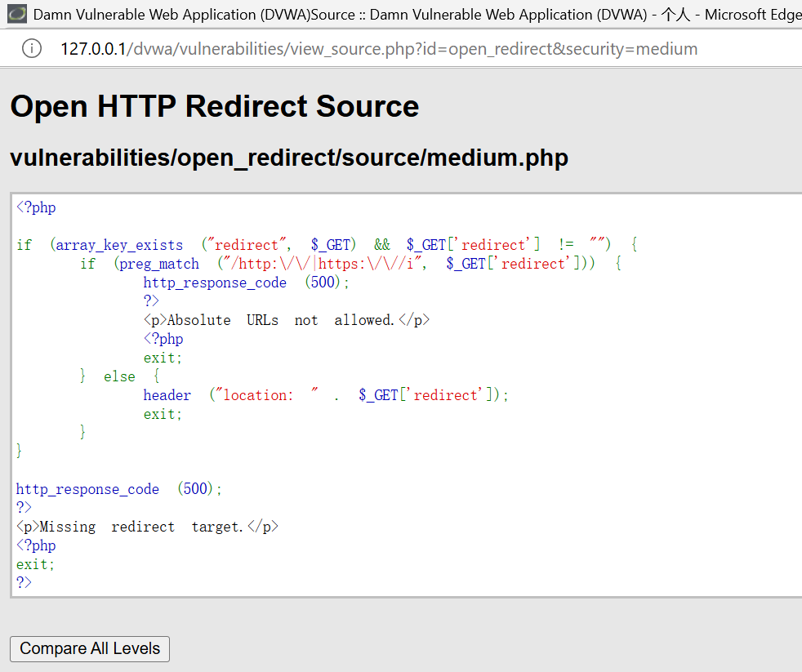Viewport: 802px width, 672px height.
Task: Click the Open HTTP Redirect Source heading
Action: coord(214,106)
